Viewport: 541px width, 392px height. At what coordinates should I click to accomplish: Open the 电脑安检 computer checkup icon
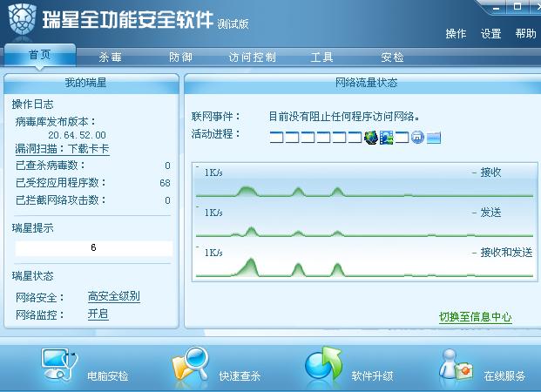tap(60, 365)
